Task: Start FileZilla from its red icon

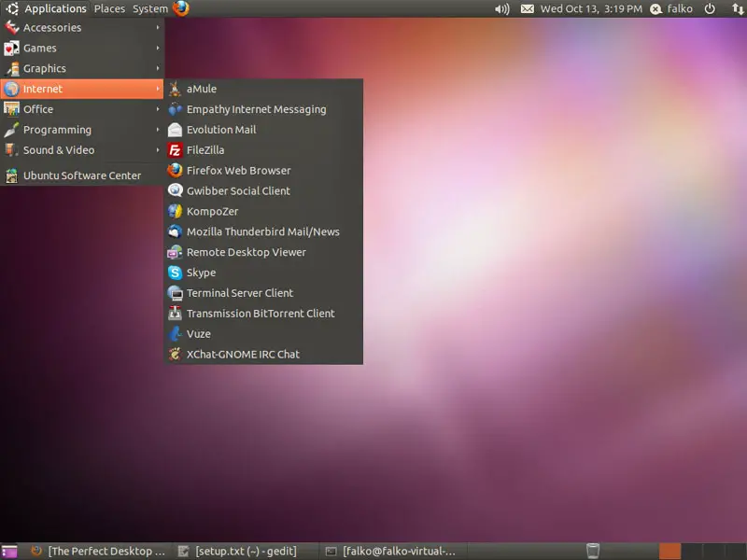Action: [x=175, y=150]
